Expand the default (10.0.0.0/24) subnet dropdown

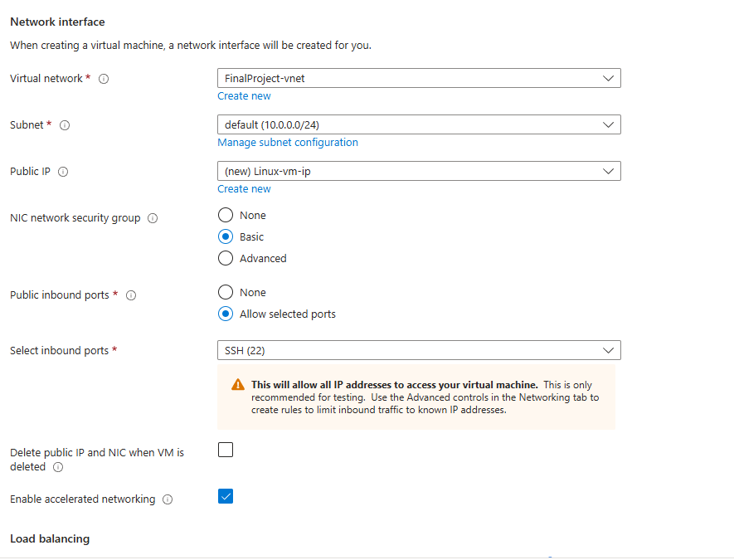[x=419, y=124]
